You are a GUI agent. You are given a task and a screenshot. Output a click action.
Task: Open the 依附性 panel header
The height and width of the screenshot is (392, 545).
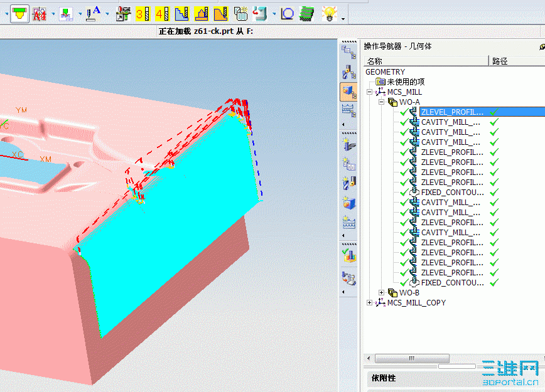tap(456, 378)
